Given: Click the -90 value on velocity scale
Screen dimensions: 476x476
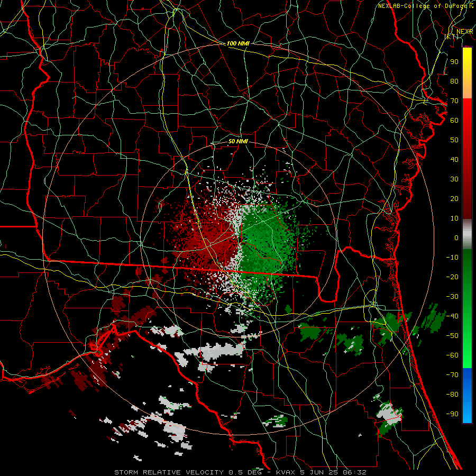Looking at the screenshot, I should (452, 414).
